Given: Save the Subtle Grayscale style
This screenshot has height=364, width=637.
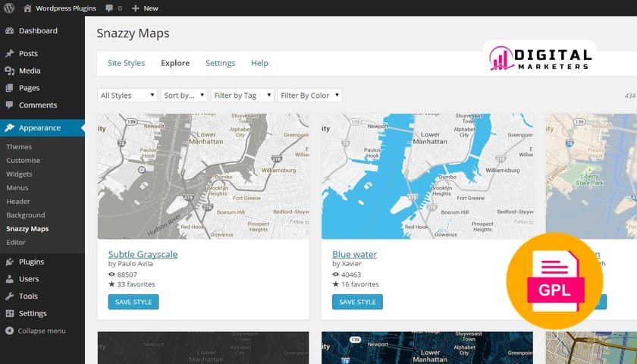Looking at the screenshot, I should (x=133, y=302).
